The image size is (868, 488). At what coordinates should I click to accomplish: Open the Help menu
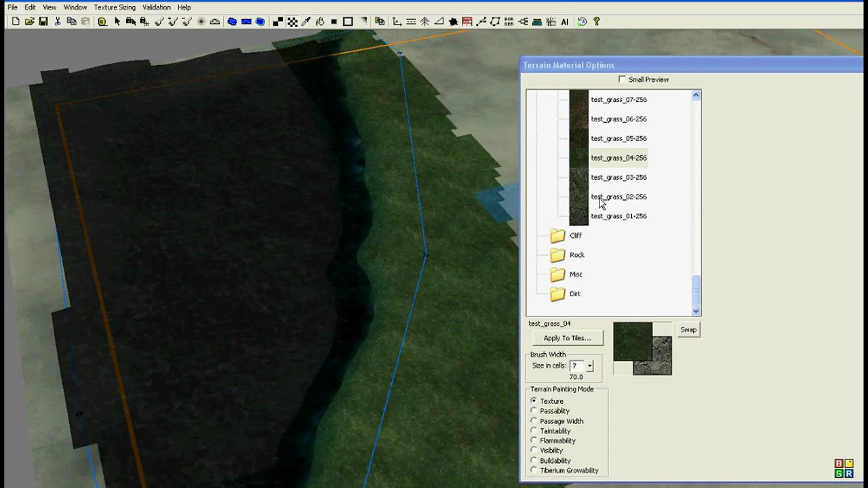[x=184, y=7]
